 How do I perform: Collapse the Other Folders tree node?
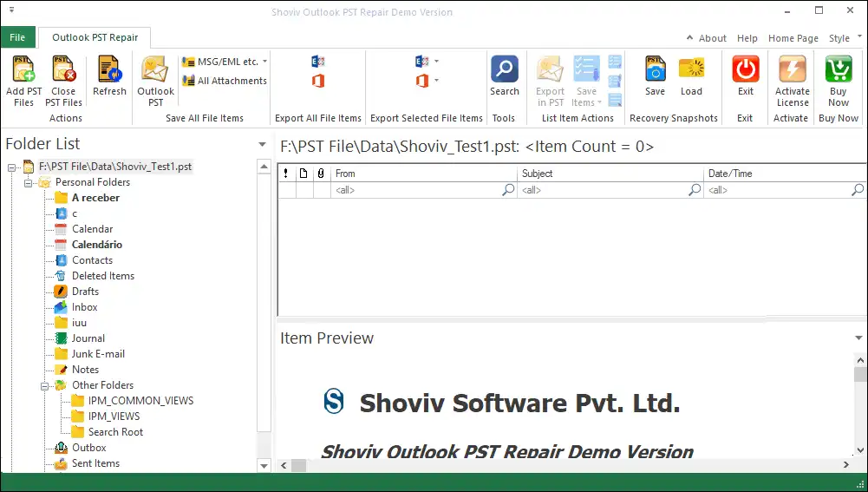click(x=45, y=385)
